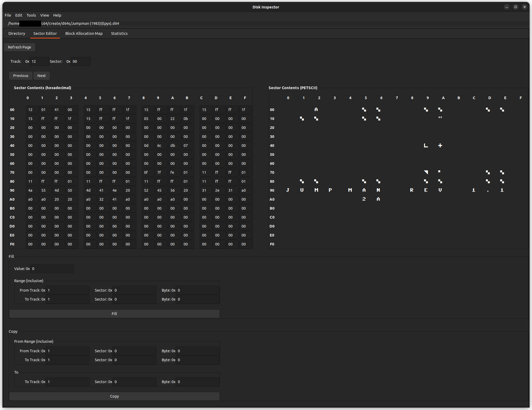Open the Tools menu
The image size is (532, 410).
tap(31, 15)
